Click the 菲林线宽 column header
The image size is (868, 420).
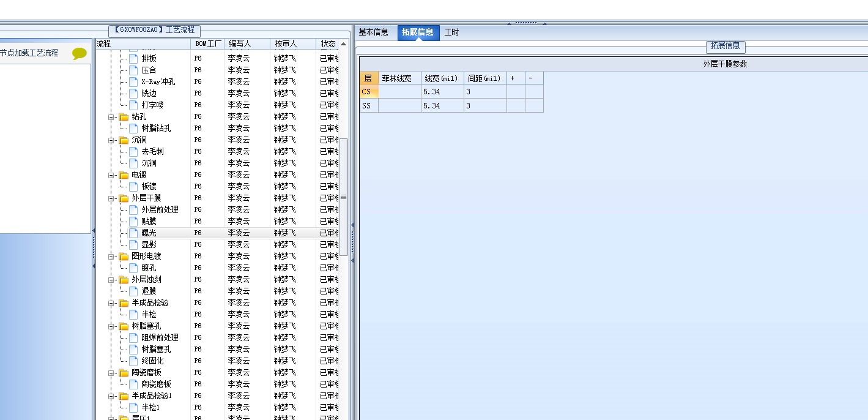[399, 78]
